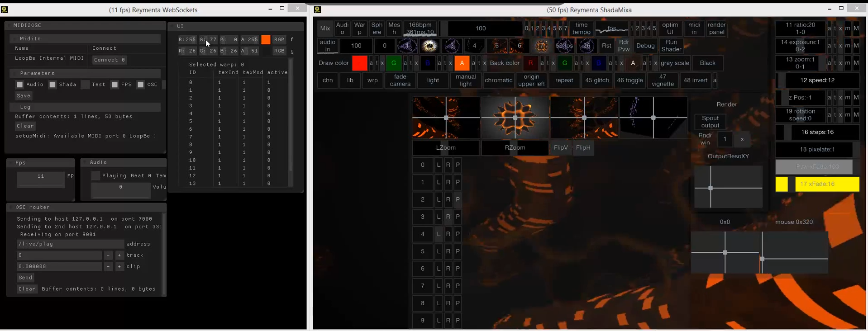Select shader preview thumbnail 1
Screen dimensions: 868x331
pyautogui.click(x=407, y=46)
